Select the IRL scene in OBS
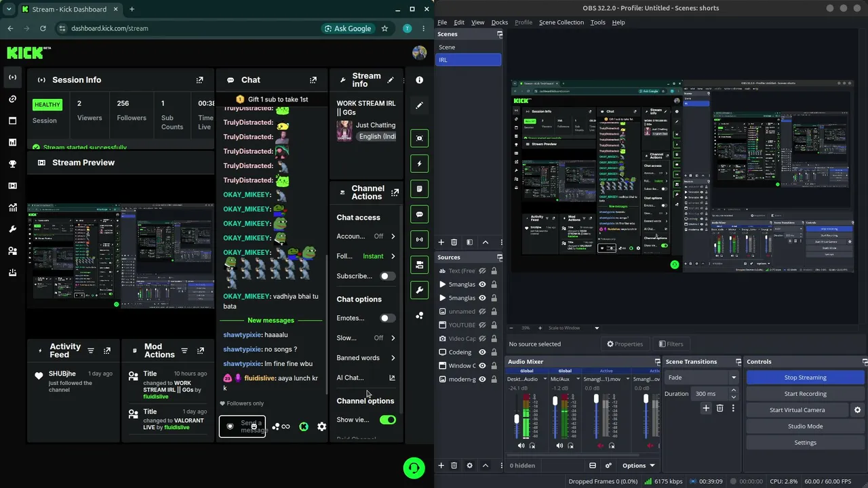The width and height of the screenshot is (868, 488). tap(469, 60)
